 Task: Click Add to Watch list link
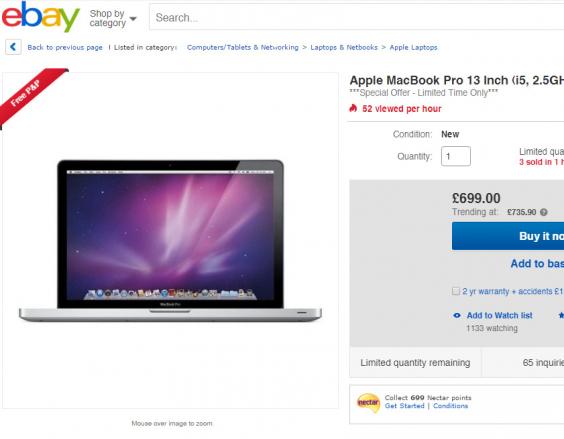499,316
